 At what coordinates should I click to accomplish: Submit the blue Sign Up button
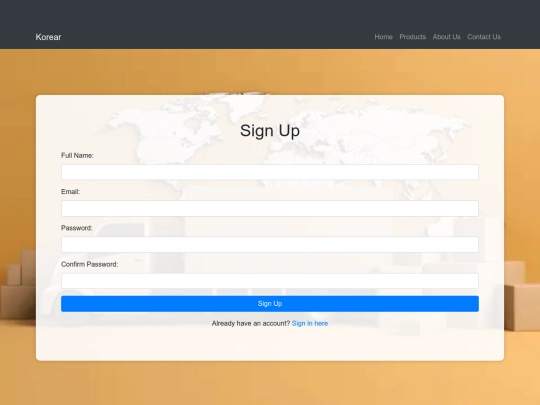click(x=270, y=304)
